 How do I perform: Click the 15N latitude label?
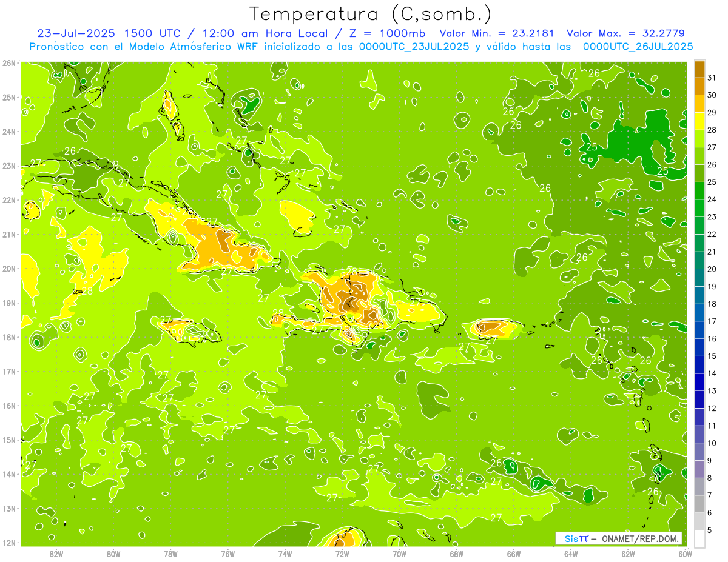[9, 440]
